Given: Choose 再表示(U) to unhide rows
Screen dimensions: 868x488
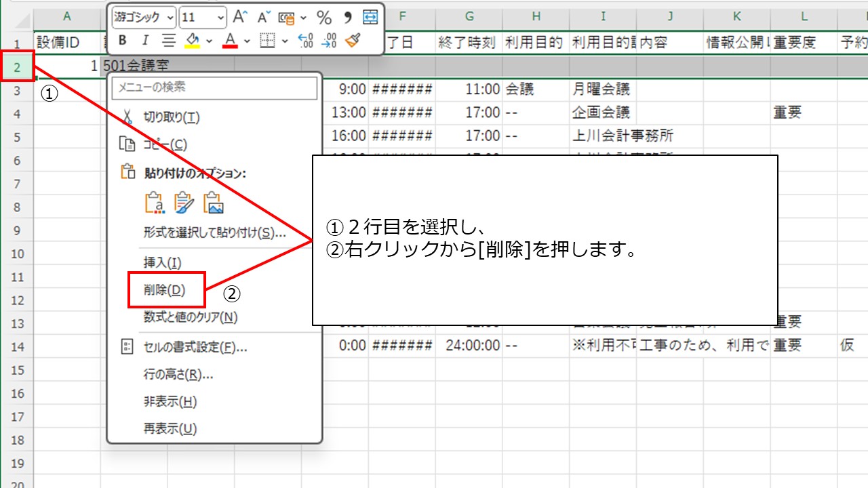Looking at the screenshot, I should click(214, 428).
